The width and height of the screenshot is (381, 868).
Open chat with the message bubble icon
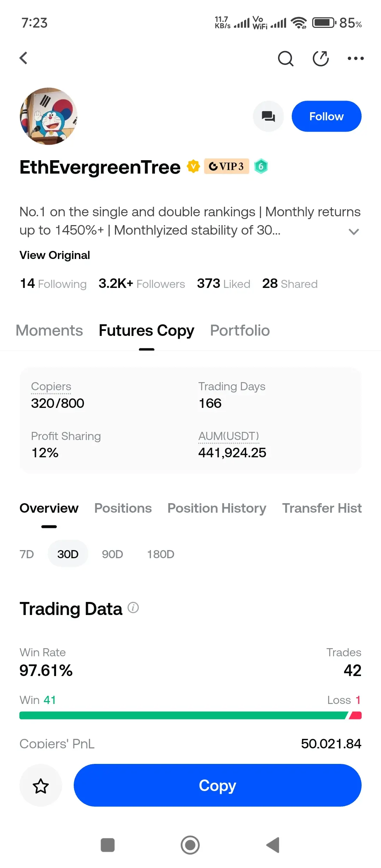point(268,116)
